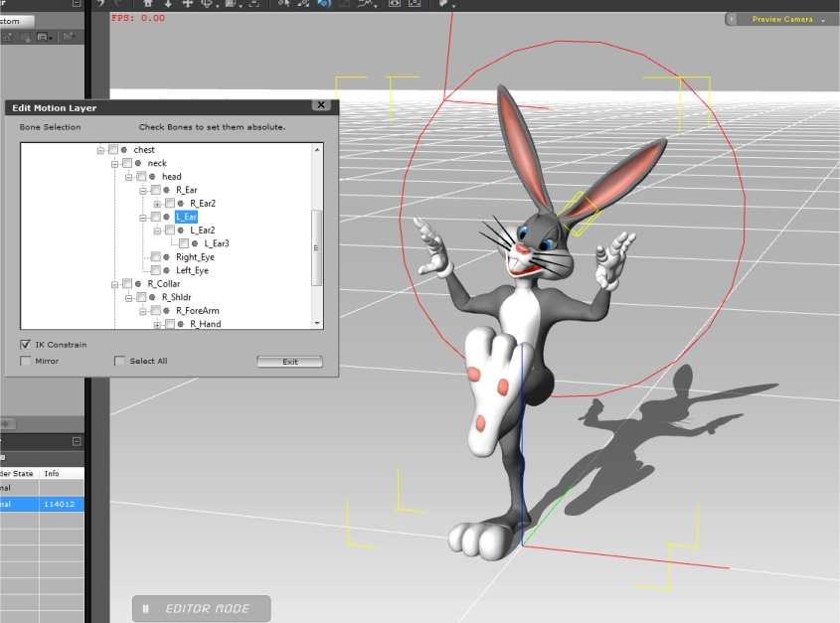
Task: Select the L_Ear3 bone label
Action: [x=217, y=243]
